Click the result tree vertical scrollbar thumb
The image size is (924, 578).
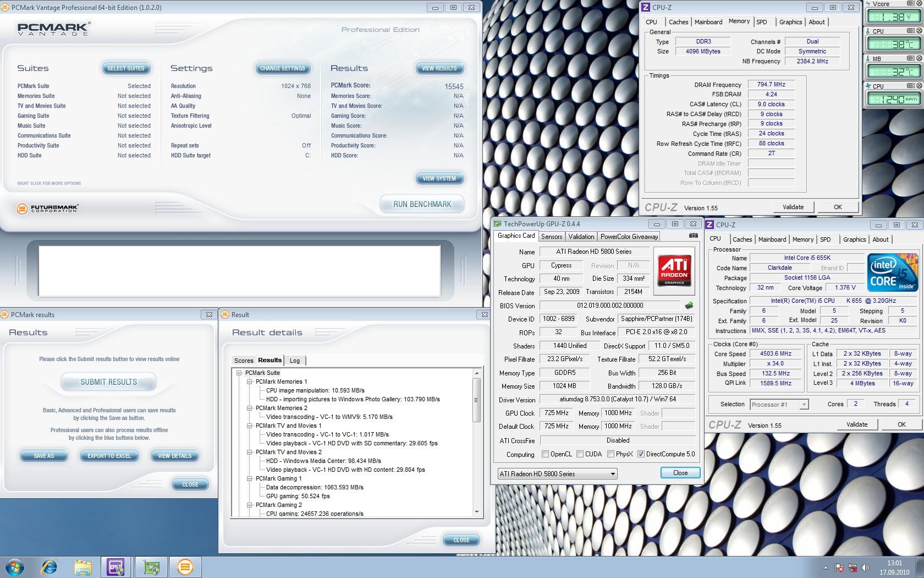pyautogui.click(x=476, y=400)
